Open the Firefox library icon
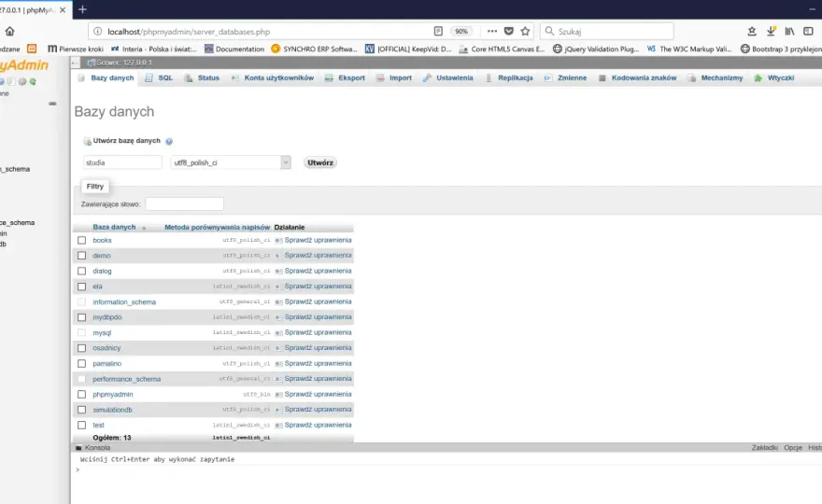822x504 pixels. (x=789, y=32)
